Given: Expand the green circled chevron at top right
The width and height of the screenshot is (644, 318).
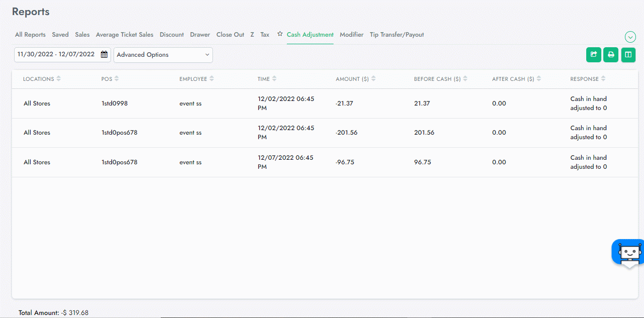Looking at the screenshot, I should pyautogui.click(x=630, y=37).
